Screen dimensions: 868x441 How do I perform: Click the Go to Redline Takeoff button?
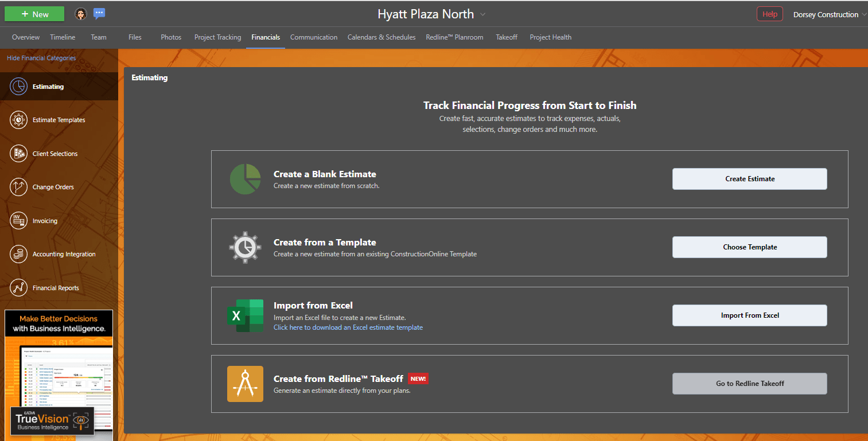[750, 384]
